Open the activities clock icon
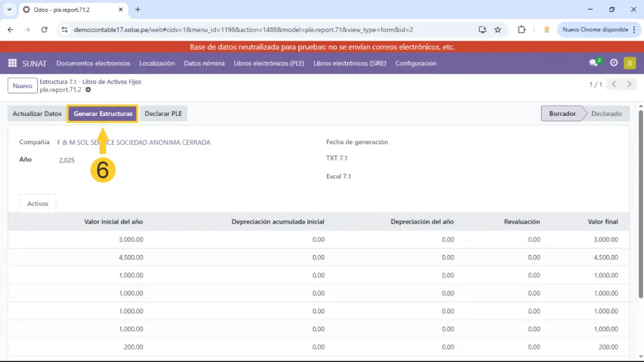 pos(614,63)
